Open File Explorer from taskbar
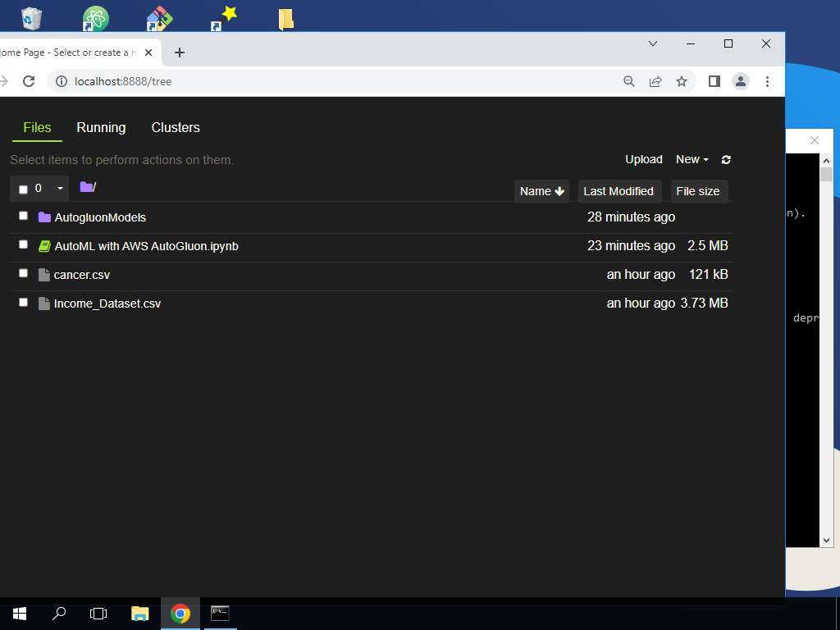840x630 pixels. 139,614
